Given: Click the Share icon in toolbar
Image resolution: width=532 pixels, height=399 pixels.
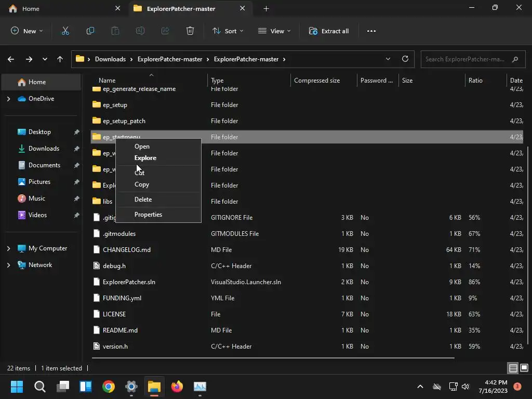Looking at the screenshot, I should (165, 31).
